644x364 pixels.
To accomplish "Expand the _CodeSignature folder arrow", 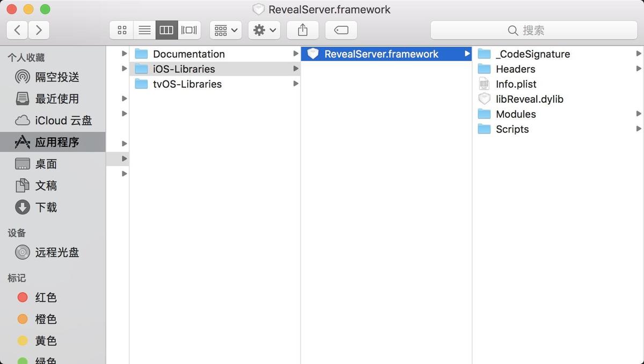I will 639,54.
